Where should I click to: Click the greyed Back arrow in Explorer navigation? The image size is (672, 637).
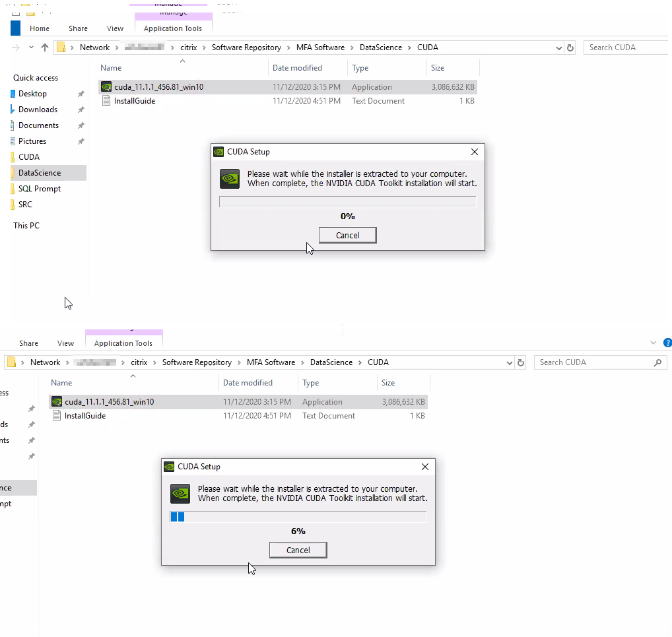[x=16, y=48]
